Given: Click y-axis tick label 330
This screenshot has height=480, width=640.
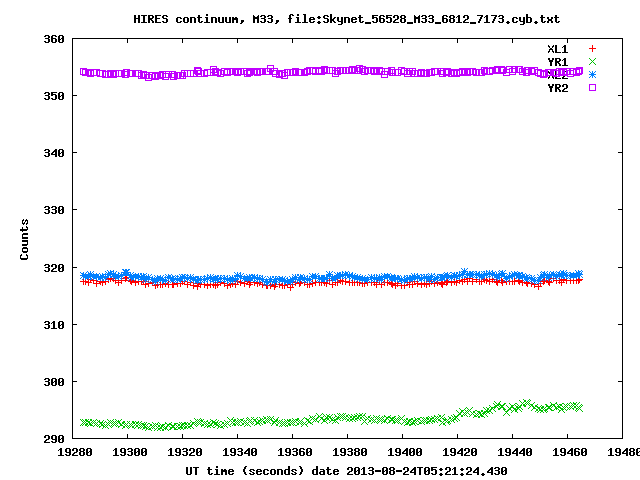Looking at the screenshot, I should (54, 210).
